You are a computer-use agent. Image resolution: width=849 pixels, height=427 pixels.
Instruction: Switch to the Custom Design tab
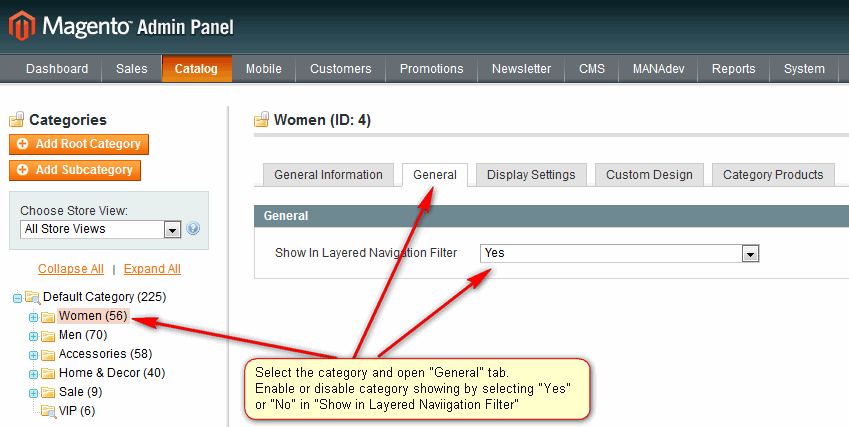(x=649, y=175)
